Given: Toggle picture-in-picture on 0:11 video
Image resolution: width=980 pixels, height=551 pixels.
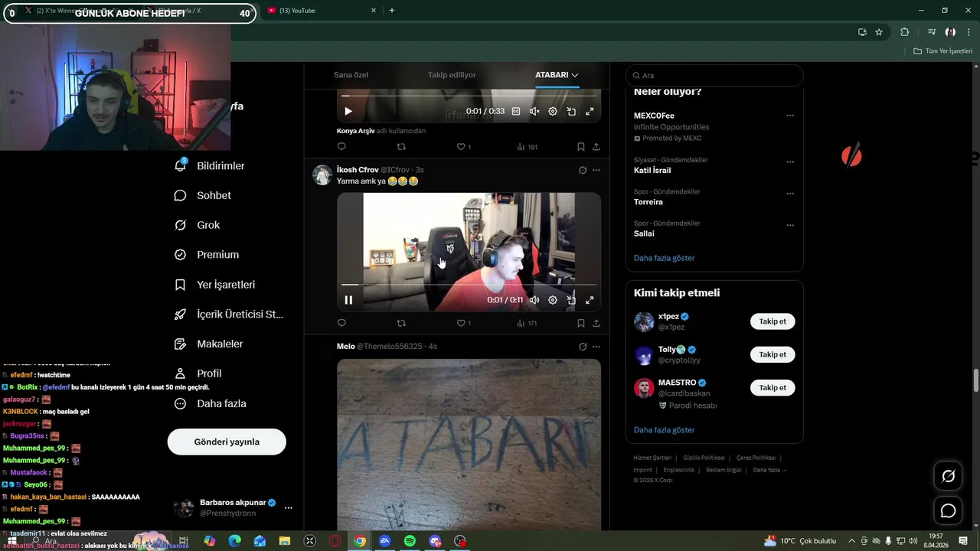Looking at the screenshot, I should coord(571,300).
